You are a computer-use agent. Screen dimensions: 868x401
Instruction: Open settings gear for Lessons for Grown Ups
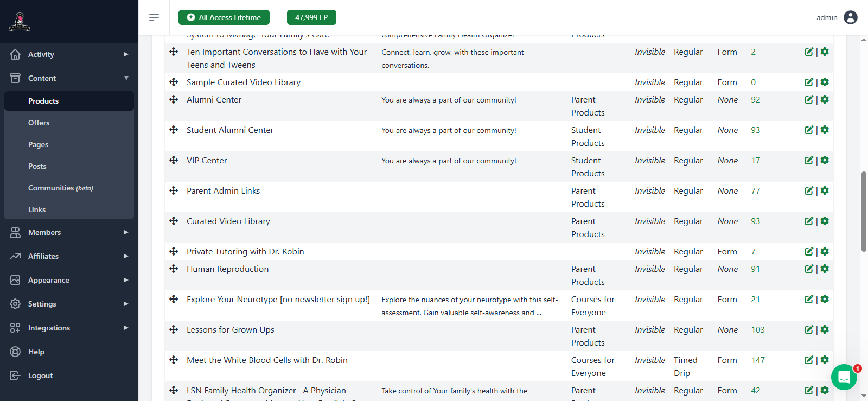825,330
